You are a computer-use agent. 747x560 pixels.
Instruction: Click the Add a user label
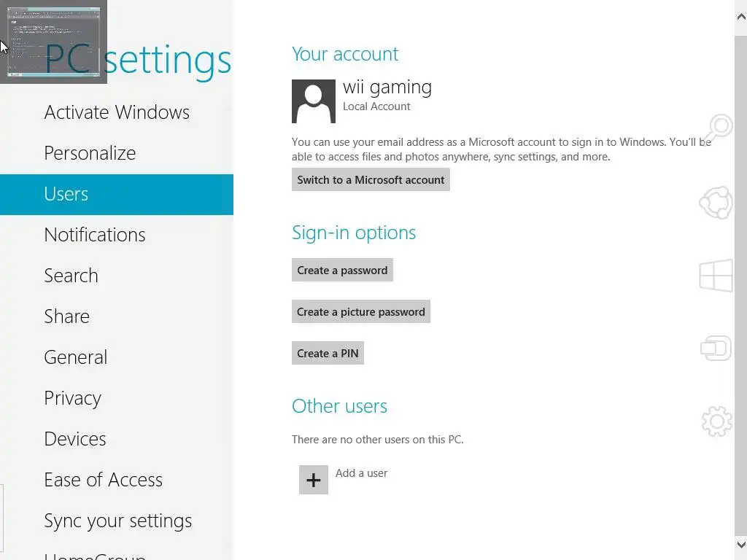pyautogui.click(x=361, y=472)
